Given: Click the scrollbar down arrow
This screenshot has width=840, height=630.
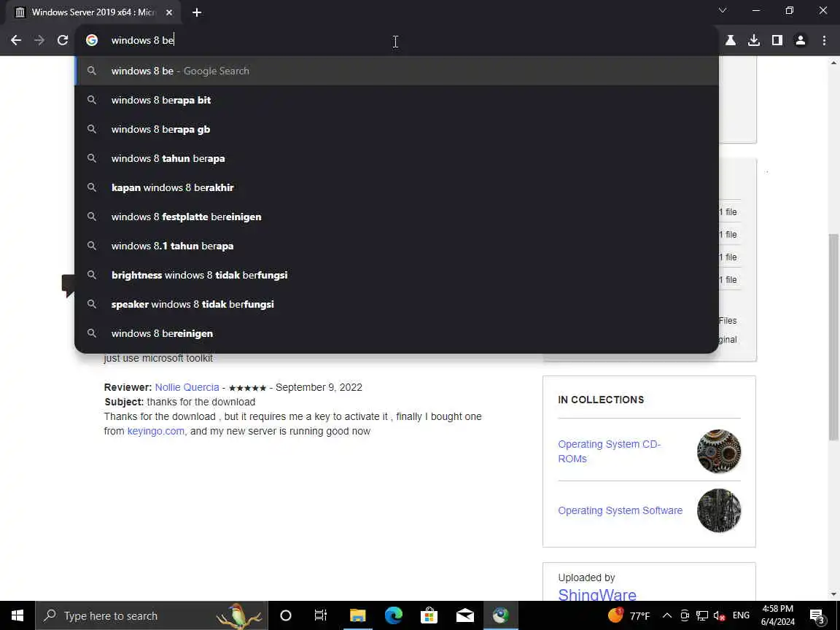Looking at the screenshot, I should (833, 594).
